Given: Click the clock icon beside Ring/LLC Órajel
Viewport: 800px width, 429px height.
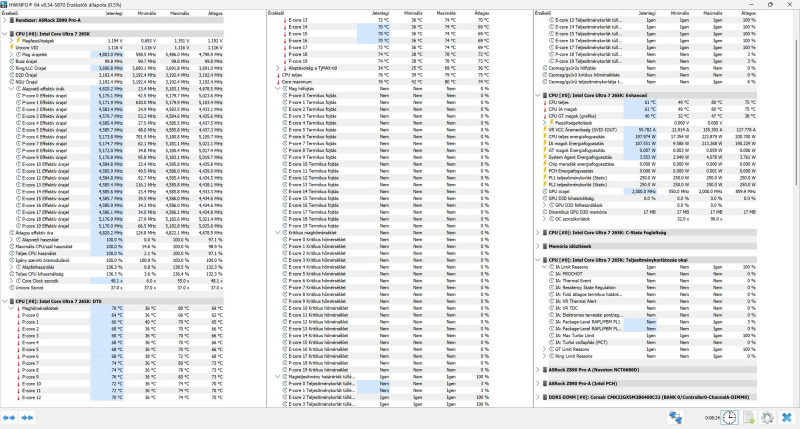Looking at the screenshot, I should click(x=11, y=68).
